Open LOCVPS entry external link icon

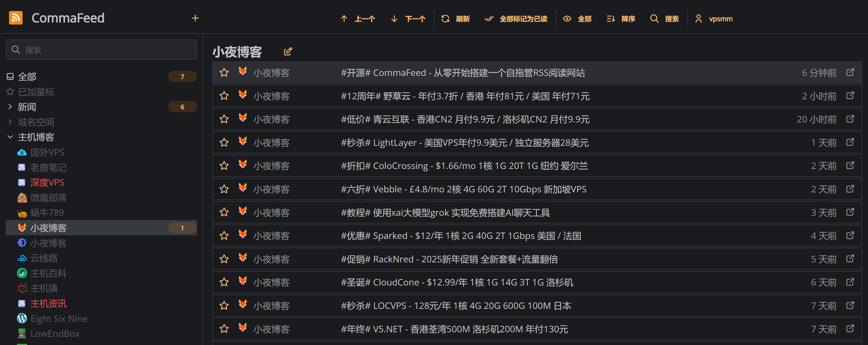(850, 305)
